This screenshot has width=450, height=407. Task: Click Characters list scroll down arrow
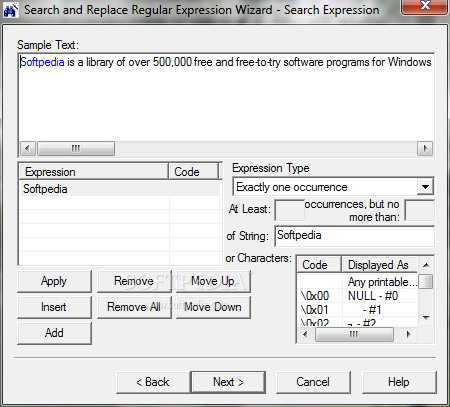tap(426, 318)
